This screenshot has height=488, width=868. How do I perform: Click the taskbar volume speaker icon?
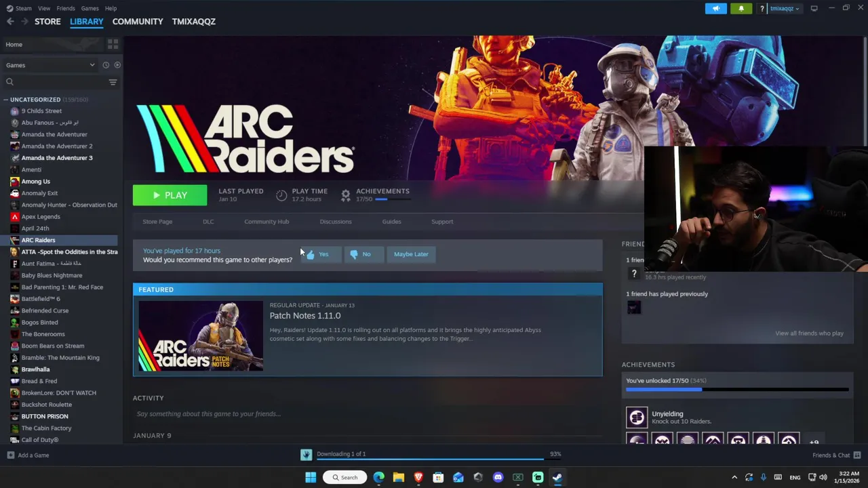(823, 477)
